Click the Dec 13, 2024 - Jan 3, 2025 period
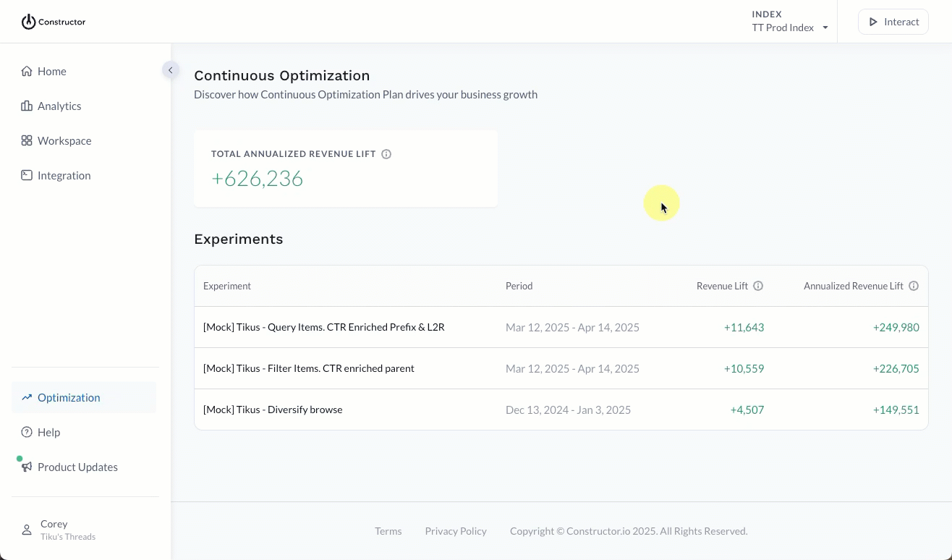 tap(568, 410)
